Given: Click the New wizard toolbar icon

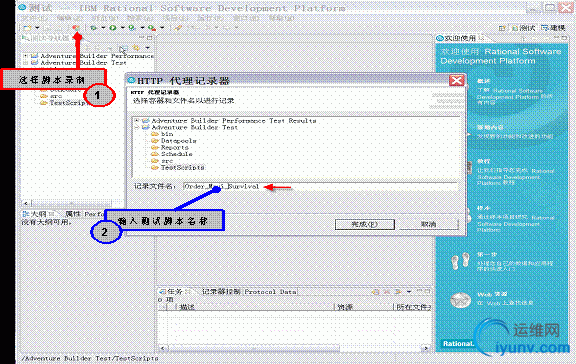Looking at the screenshot, I should (27, 28).
